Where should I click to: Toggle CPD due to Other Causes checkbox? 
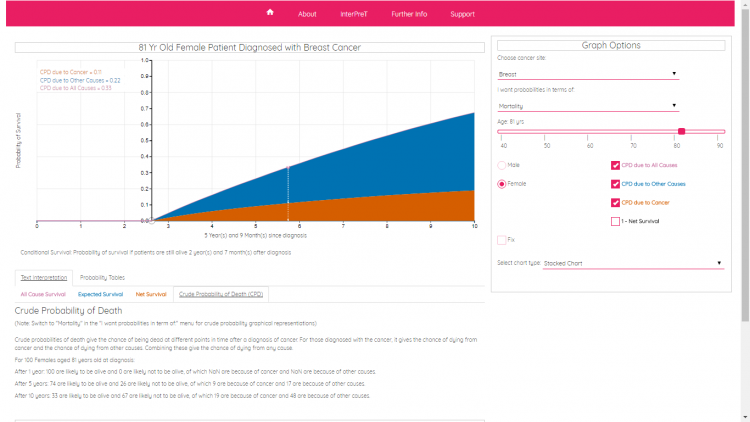pos(615,184)
